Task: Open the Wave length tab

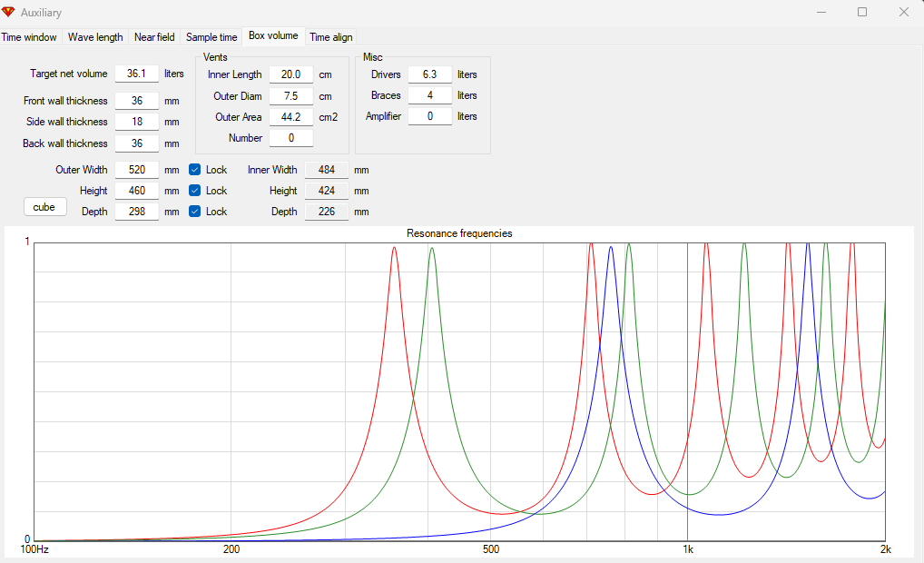Action: click(95, 37)
